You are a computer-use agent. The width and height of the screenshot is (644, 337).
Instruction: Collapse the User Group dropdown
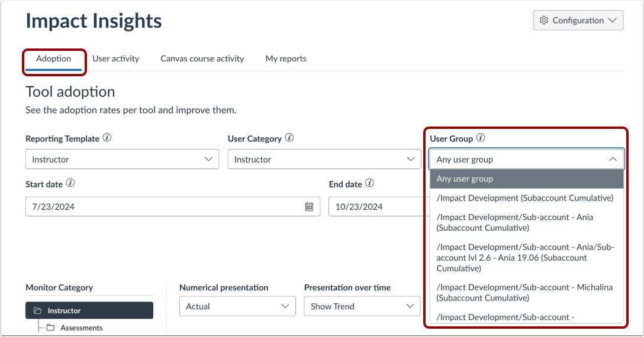pos(613,159)
